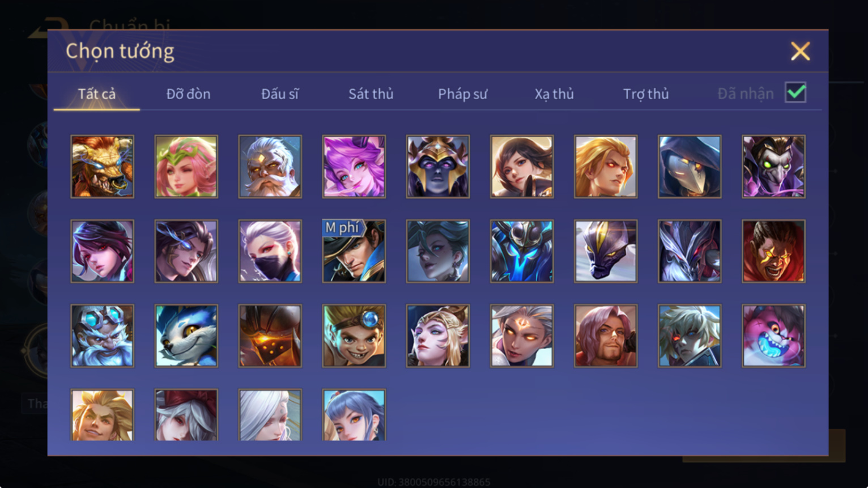Select the pink grinning cat hero
The image size is (868, 488).
773,336
